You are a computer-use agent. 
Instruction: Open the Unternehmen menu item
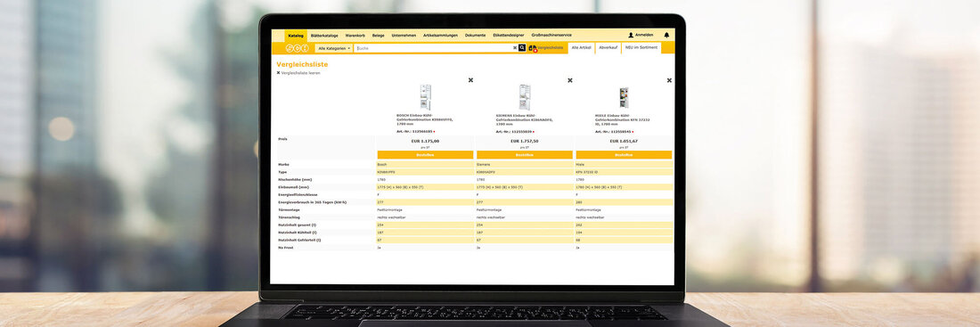[404, 35]
